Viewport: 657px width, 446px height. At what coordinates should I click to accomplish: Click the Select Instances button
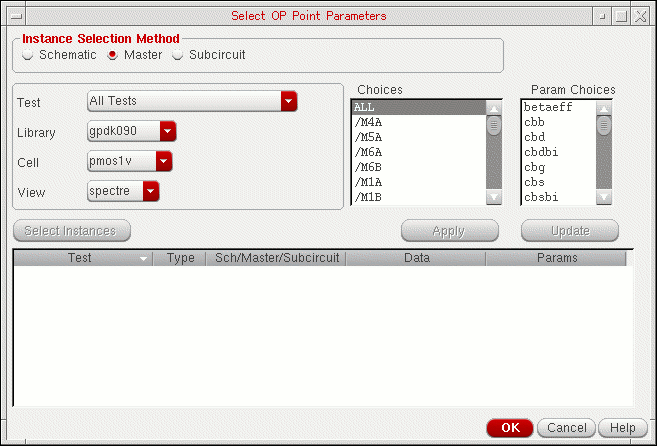(x=72, y=231)
